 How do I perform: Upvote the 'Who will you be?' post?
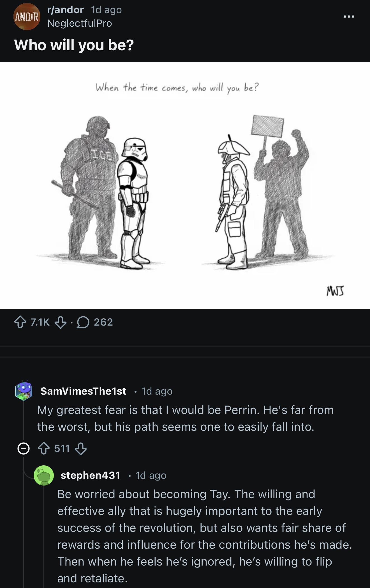[x=20, y=322]
